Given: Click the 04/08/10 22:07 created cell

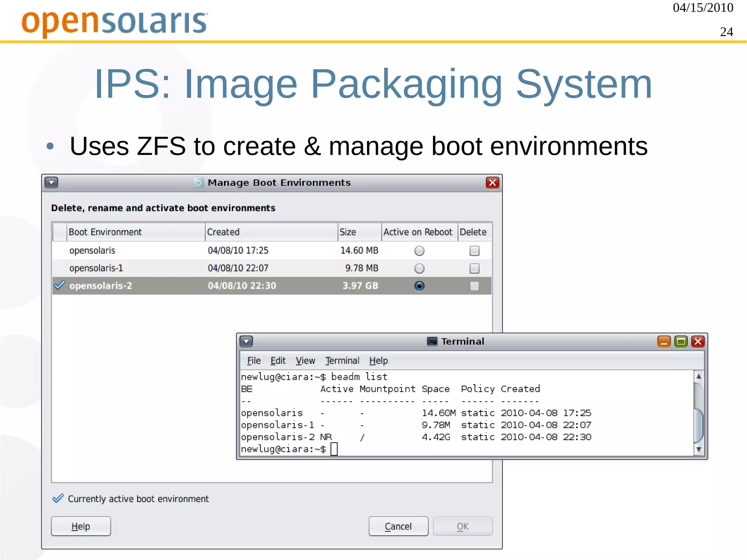Looking at the screenshot, I should coord(238,268).
